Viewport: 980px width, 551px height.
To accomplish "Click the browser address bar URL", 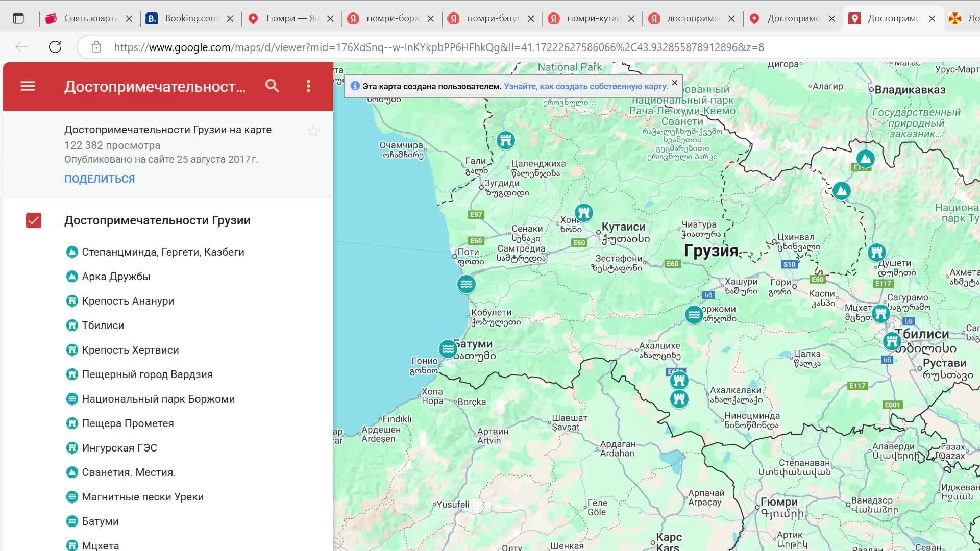I will [438, 47].
